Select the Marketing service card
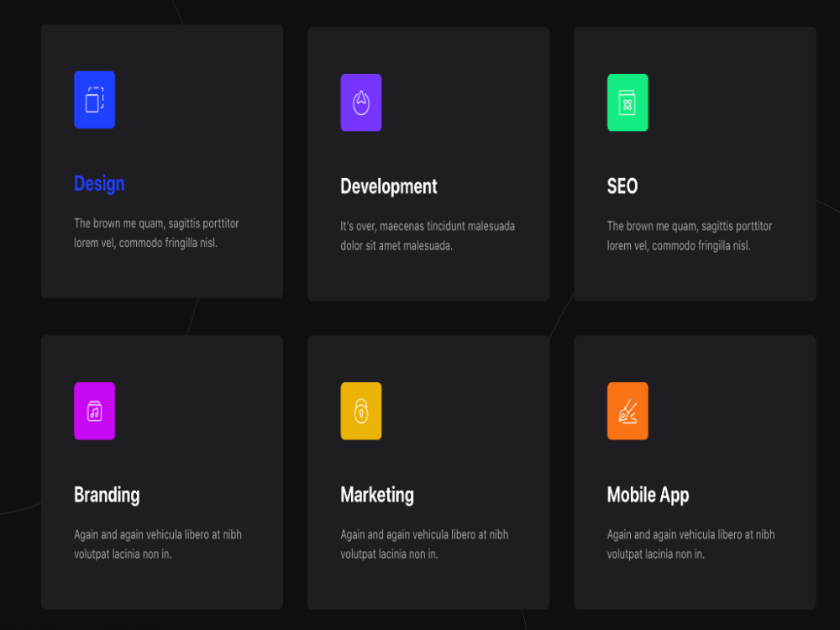 428,470
